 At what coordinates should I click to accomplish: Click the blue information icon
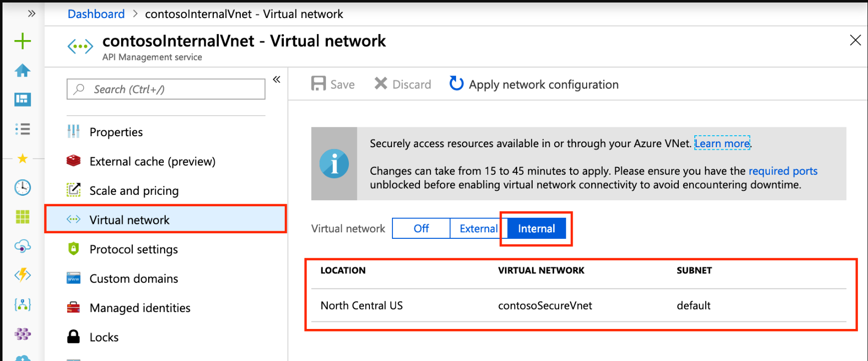coord(334,164)
